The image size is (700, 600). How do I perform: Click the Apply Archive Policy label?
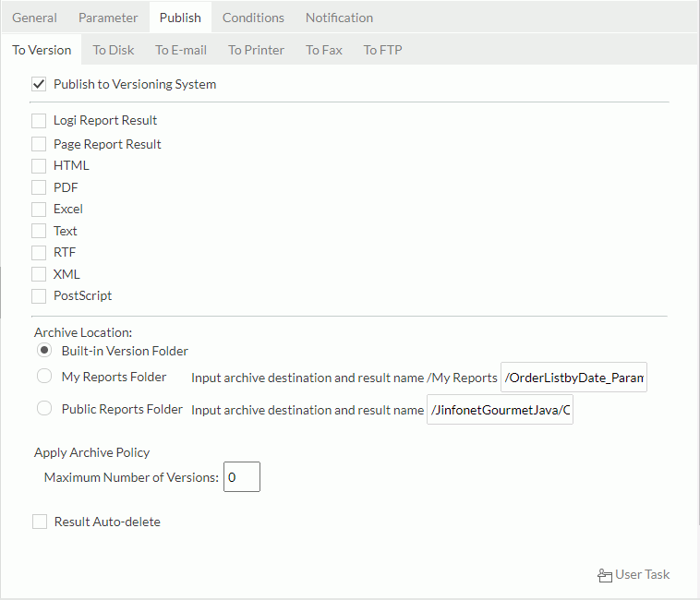click(x=92, y=452)
